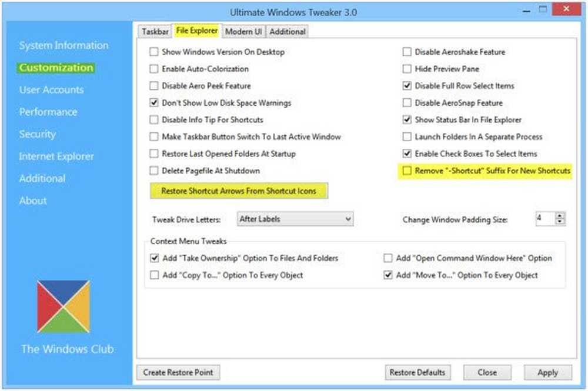
Task: Check Disable Aeroshake Feature
Action: (407, 52)
